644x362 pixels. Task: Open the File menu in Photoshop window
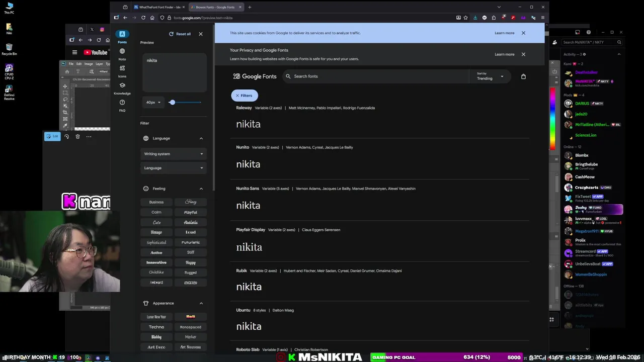point(71,64)
